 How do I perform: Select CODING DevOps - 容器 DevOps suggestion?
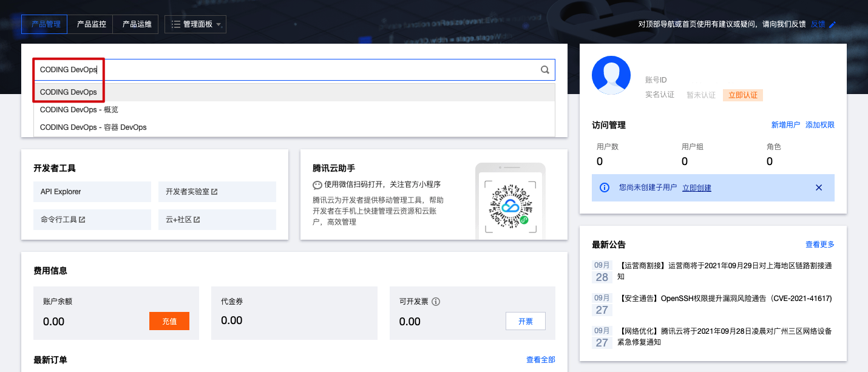[x=294, y=127]
